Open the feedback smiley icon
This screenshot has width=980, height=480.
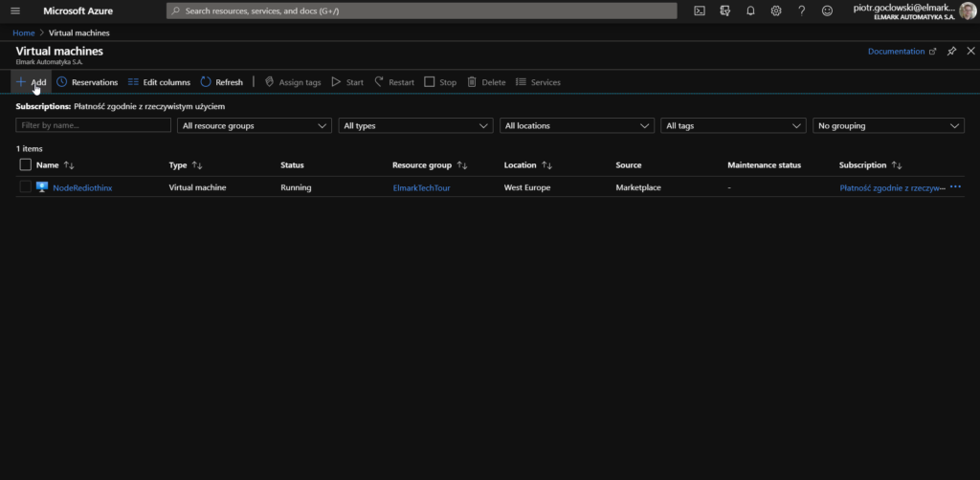(828, 11)
